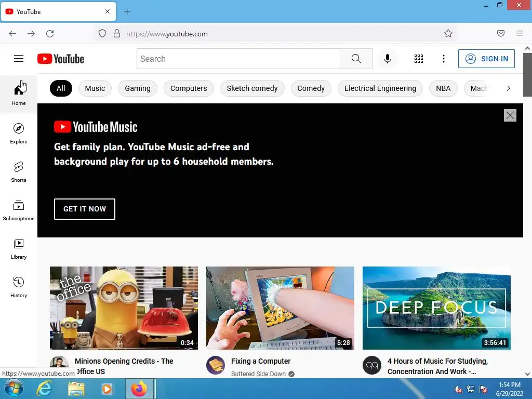Select the Electrical Engineering category chip
This screenshot has width=532, height=399.
[380, 88]
